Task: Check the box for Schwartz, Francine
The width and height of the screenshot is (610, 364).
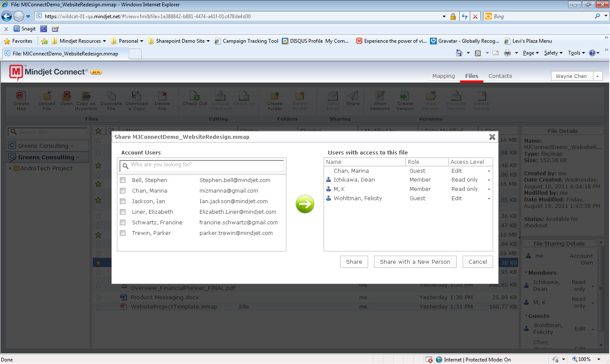Action: [x=123, y=223]
